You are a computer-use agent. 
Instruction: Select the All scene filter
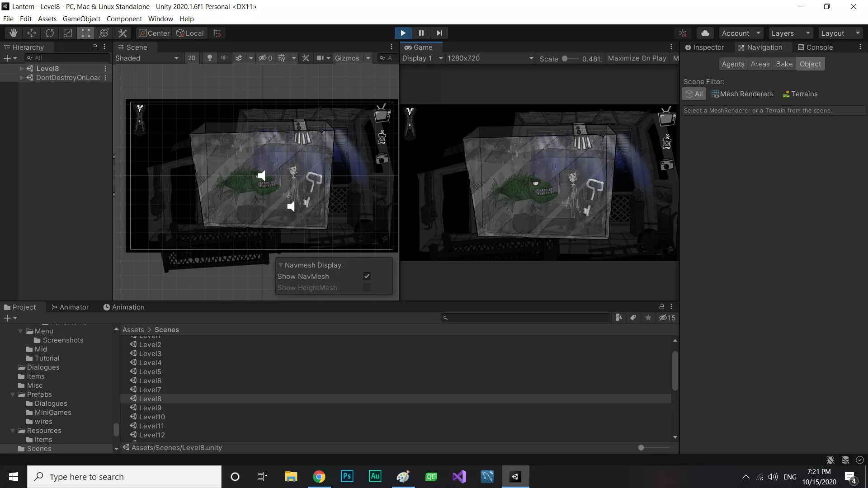pos(694,94)
